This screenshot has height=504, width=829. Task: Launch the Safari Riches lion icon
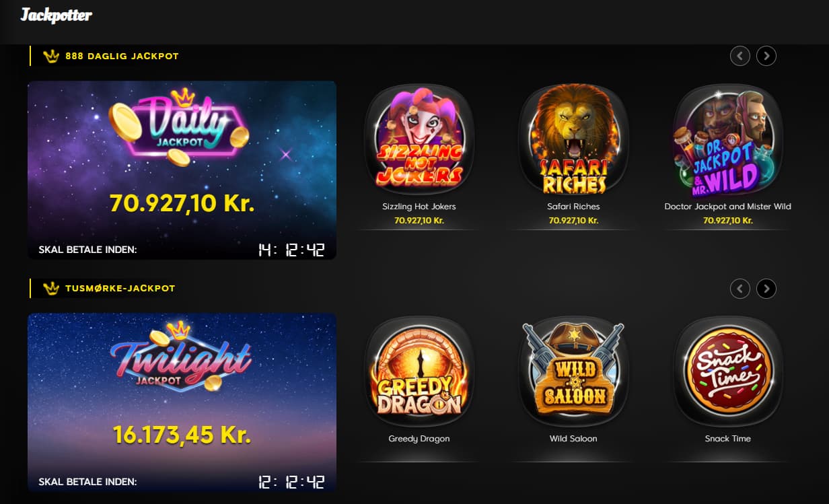coord(573,139)
